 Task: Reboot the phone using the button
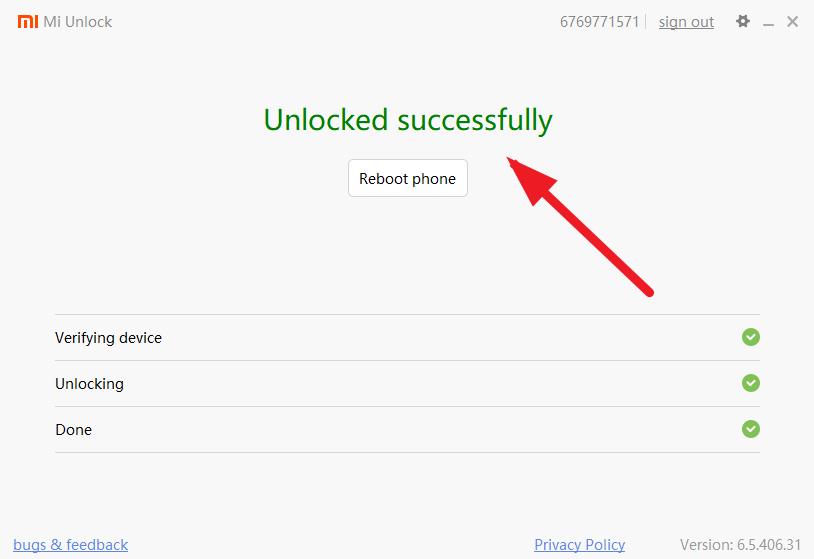(408, 178)
